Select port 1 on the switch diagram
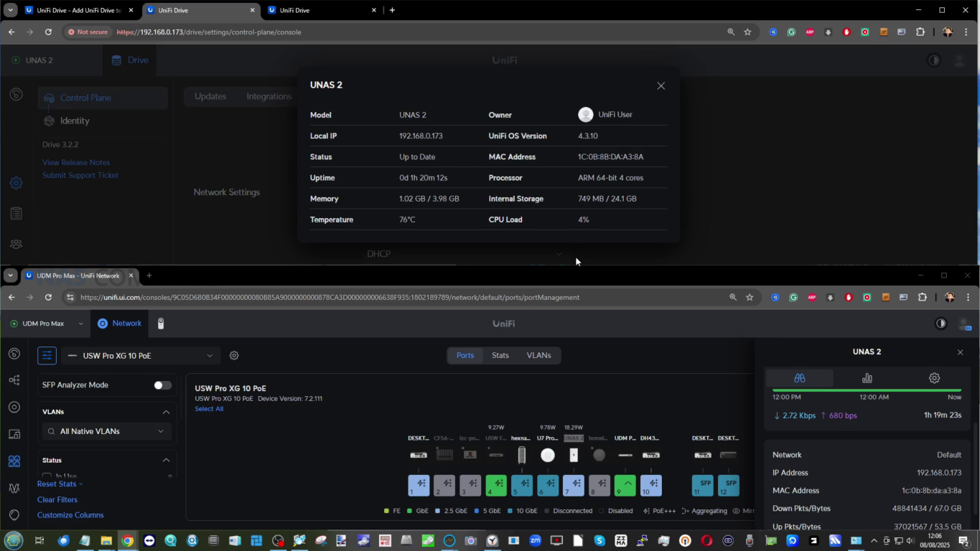 point(419,486)
